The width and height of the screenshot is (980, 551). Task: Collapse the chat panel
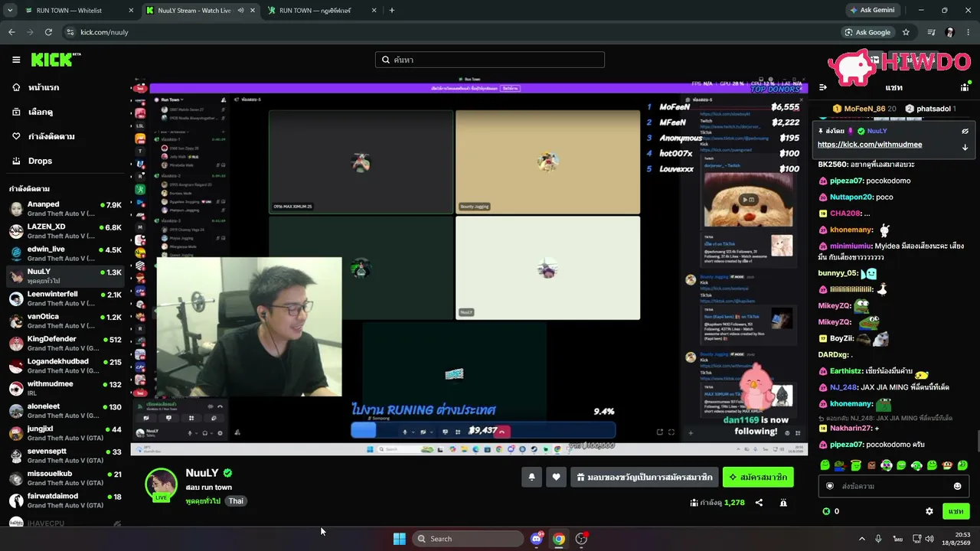(823, 87)
